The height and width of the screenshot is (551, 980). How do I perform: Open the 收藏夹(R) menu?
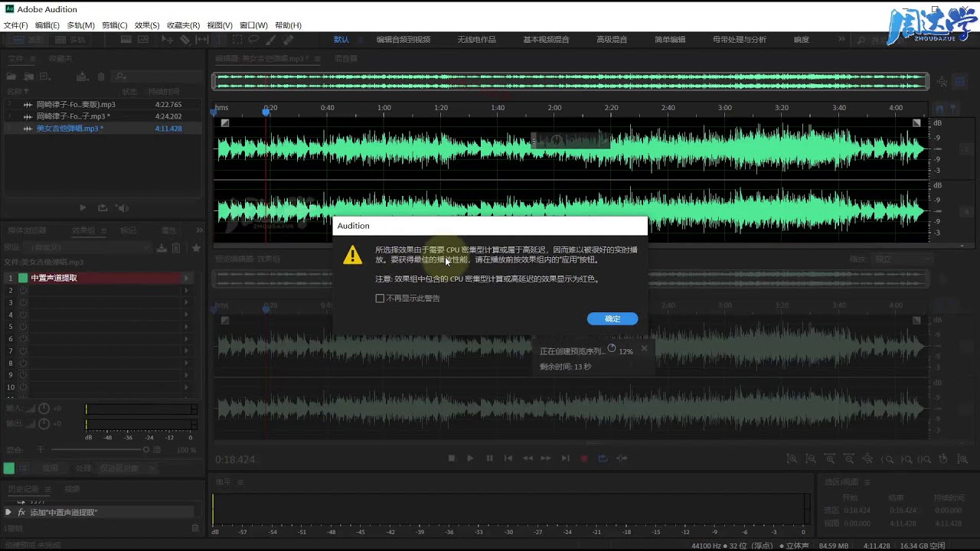pos(183,25)
